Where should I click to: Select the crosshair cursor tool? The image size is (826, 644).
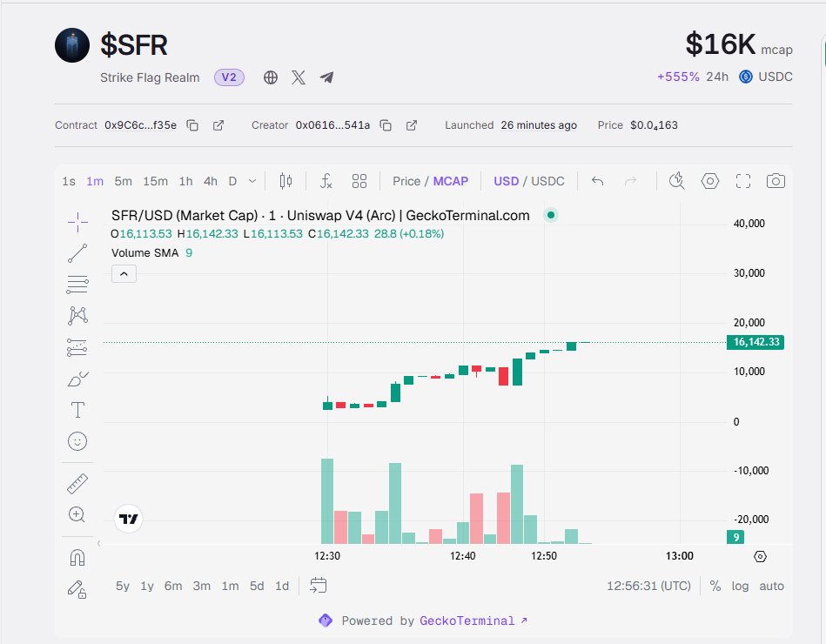pyautogui.click(x=77, y=222)
